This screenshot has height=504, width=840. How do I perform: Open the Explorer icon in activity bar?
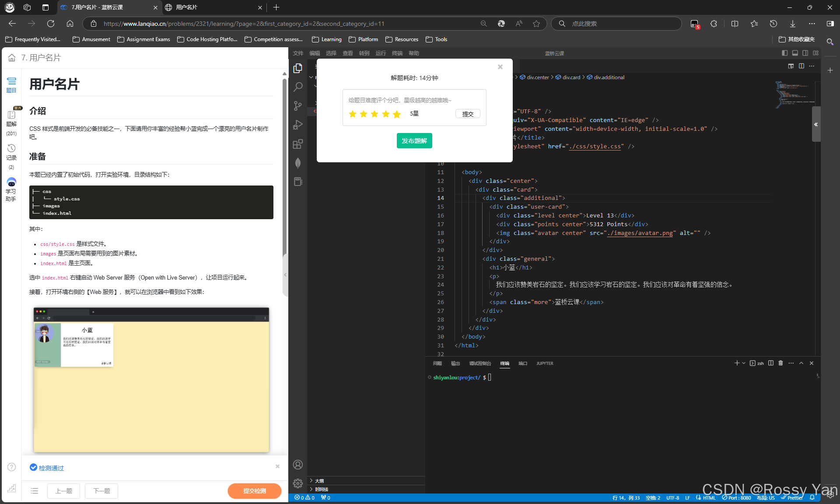(x=298, y=68)
